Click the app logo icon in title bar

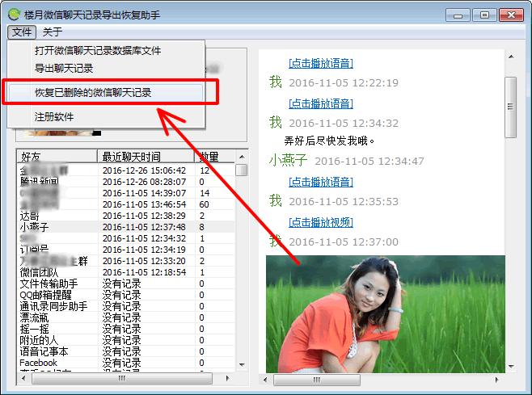[x=15, y=15]
